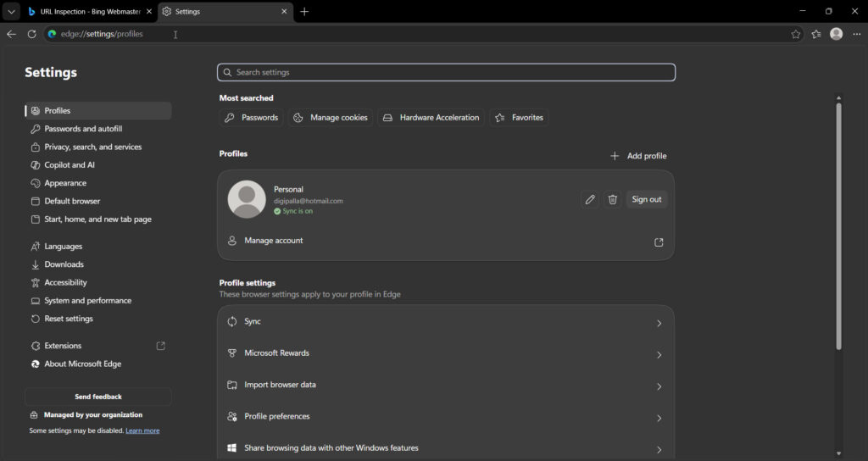Open Reset settings page
Screen dimensions: 868x461
point(98,319)
